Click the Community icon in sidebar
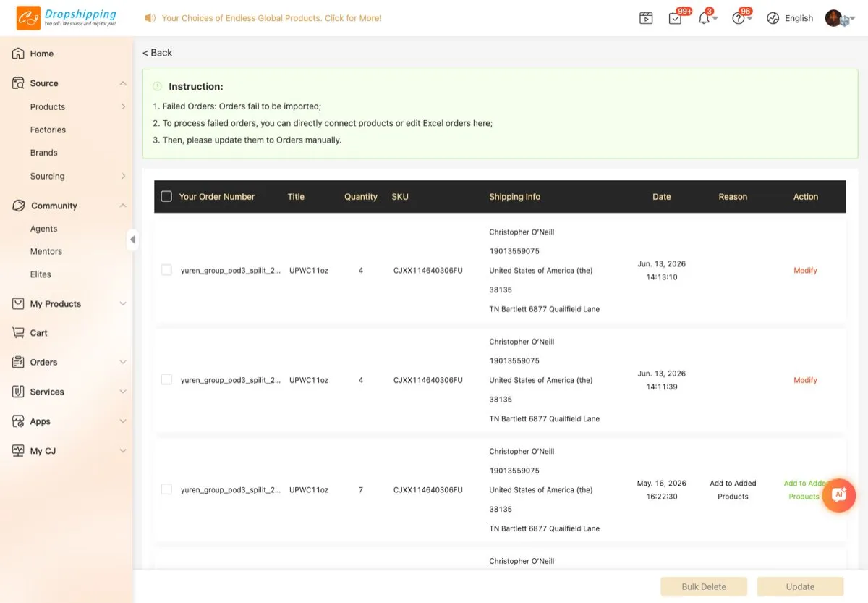Viewport: 868px width, 603px height. pos(18,206)
